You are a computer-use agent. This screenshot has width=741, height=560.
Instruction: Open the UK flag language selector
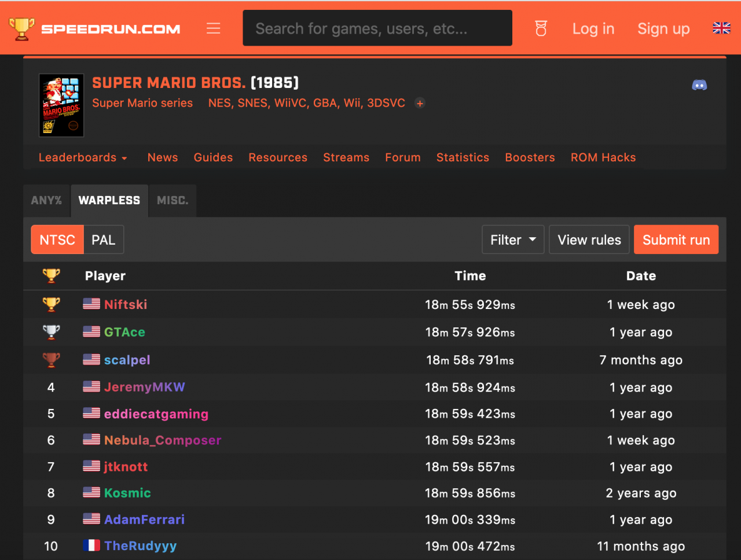721,28
